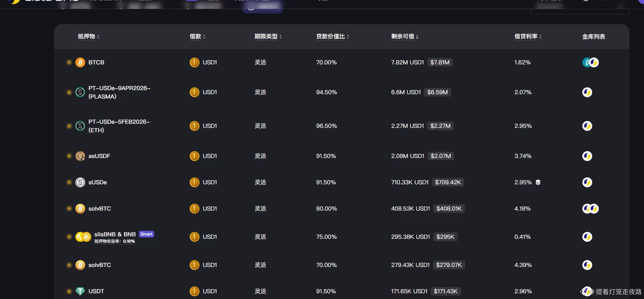Image resolution: width=644 pixels, height=299 pixels.
Task: Sort by 贷款价值比 column
Action: (332, 36)
